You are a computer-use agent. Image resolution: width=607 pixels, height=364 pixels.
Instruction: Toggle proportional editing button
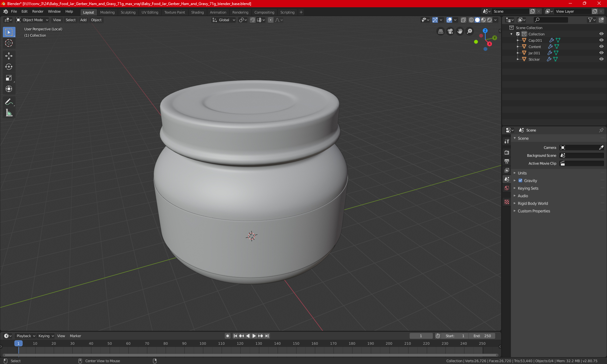[271, 20]
